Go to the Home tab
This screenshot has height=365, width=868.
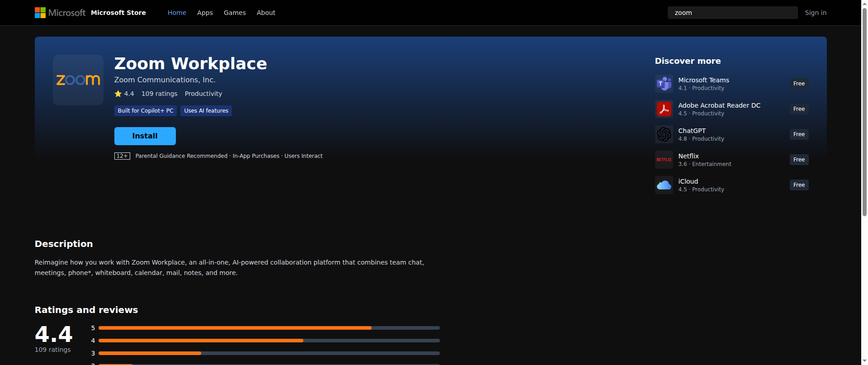[x=177, y=13]
